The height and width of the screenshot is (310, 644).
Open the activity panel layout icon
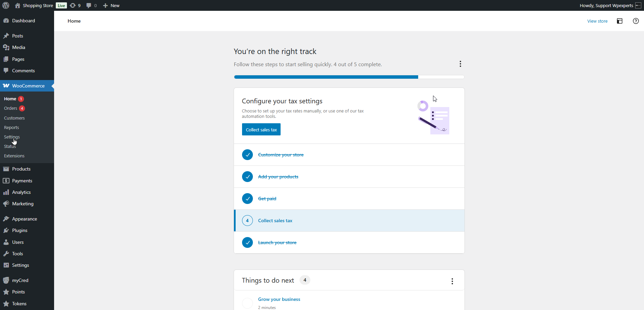coord(619,21)
